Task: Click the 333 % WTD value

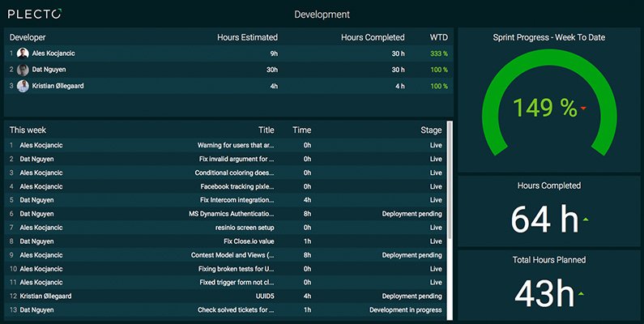Action: 439,53
